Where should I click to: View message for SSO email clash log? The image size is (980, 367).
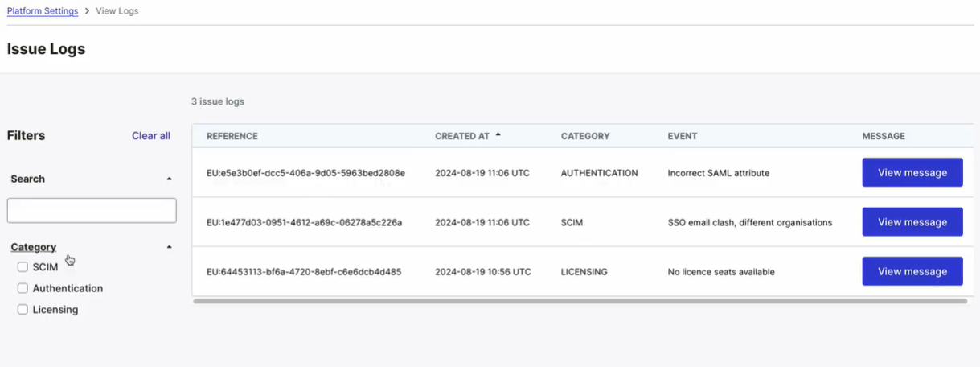912,222
